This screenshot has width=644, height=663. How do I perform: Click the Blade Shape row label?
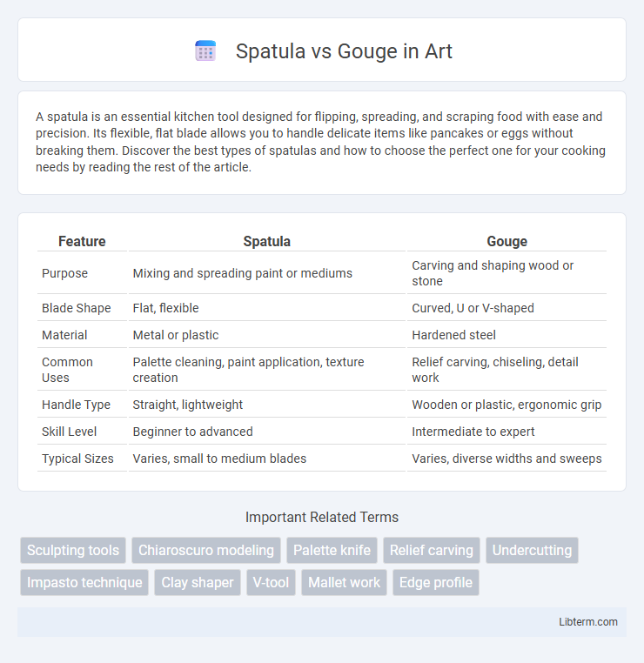(x=76, y=308)
